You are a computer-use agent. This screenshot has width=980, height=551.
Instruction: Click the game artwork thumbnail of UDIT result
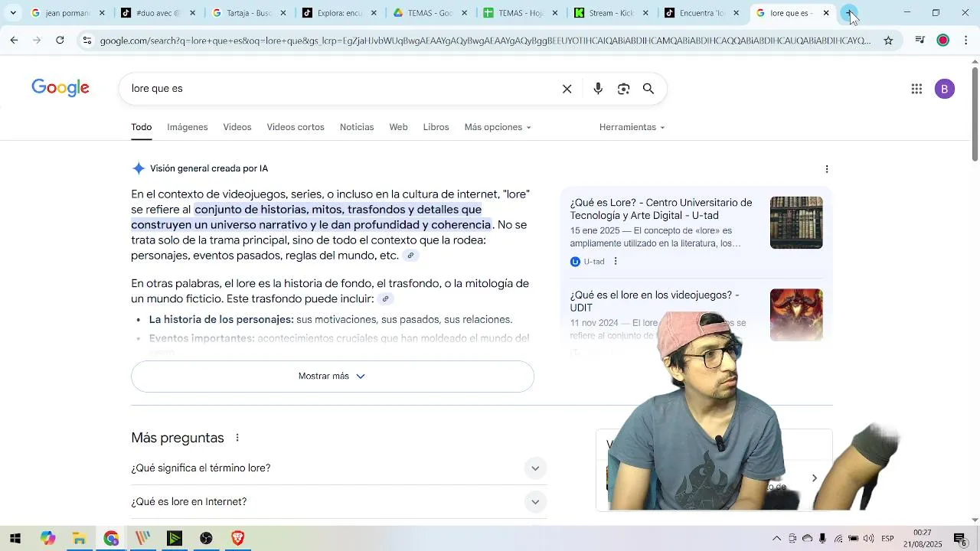click(x=796, y=315)
